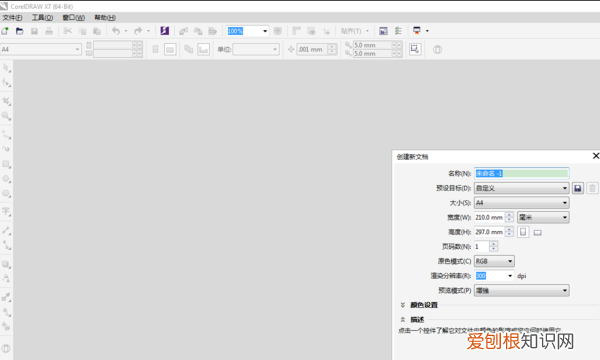Toggle Portrait page button on property bar
600x360 pixels.
pos(155,49)
